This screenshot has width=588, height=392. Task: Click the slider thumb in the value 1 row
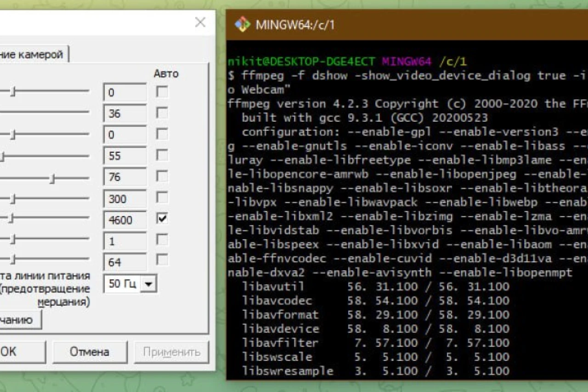[x=13, y=239]
